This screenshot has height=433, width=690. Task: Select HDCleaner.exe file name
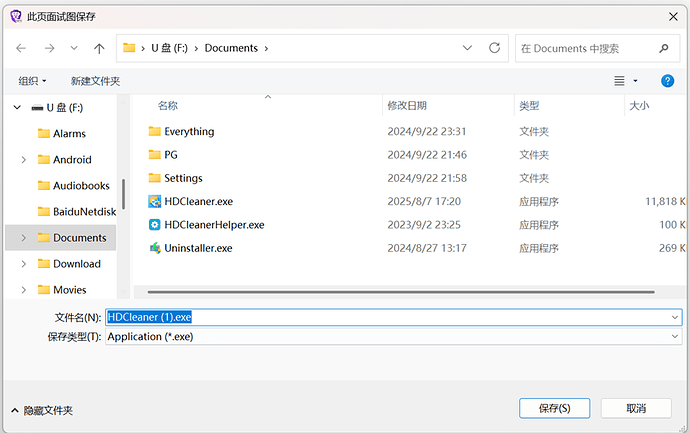pyautogui.click(x=198, y=202)
